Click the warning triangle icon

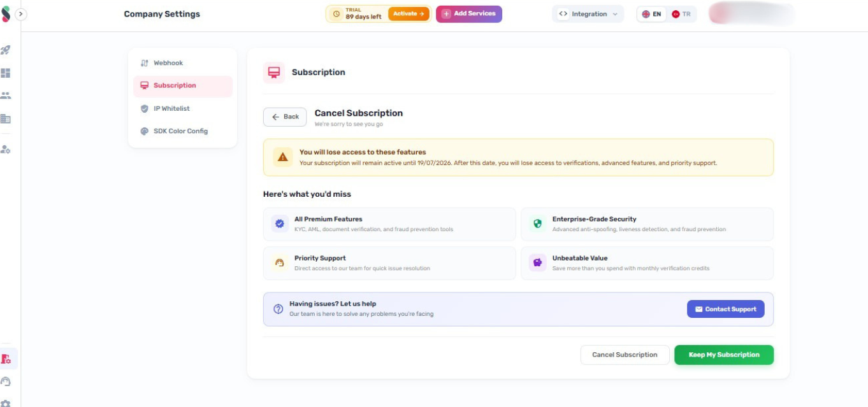[x=282, y=157]
